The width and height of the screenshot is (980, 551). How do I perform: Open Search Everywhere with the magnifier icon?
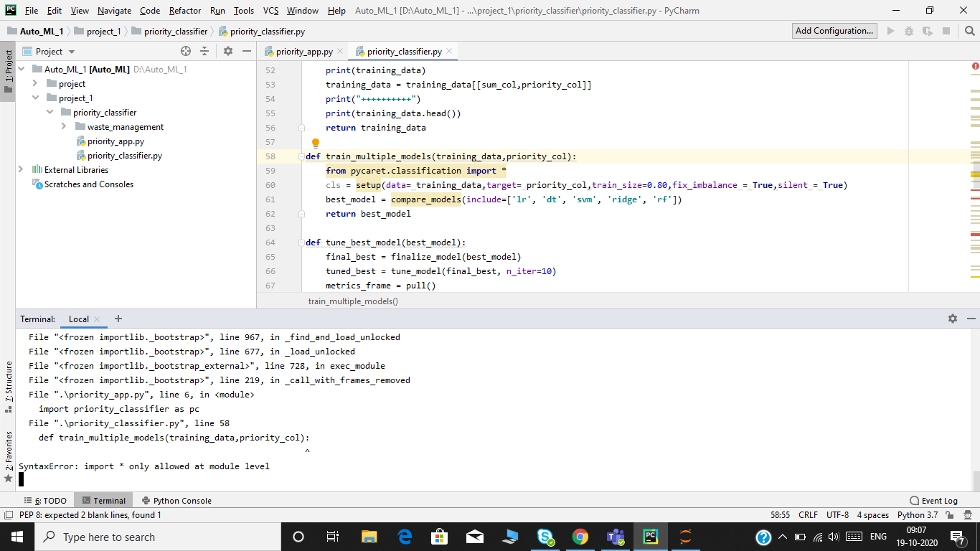point(969,31)
